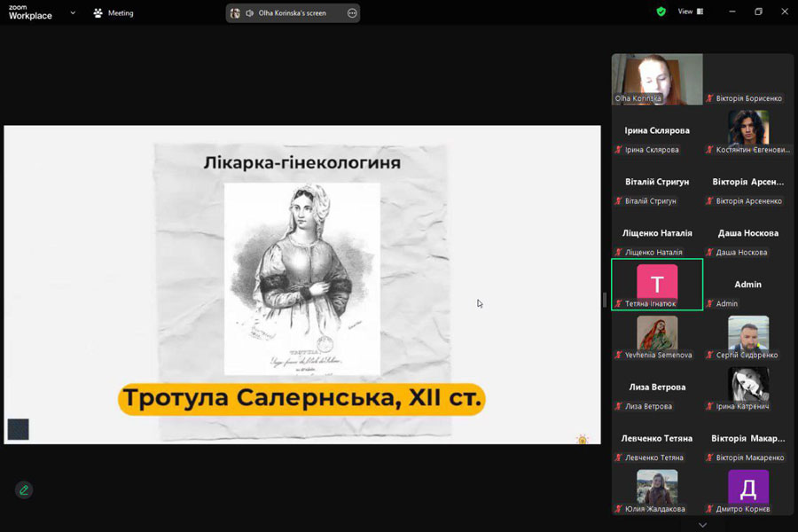Click the lightbulb icon on slide corner
This screenshot has height=532, width=798.
point(583,438)
